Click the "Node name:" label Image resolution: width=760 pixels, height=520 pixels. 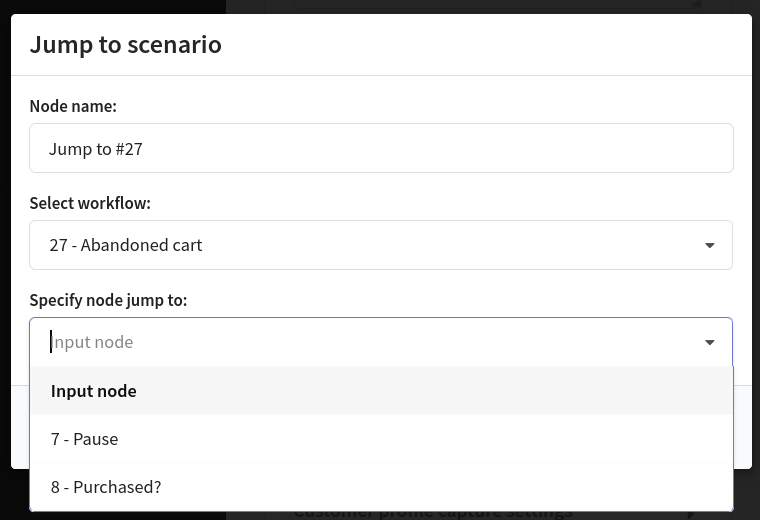tap(73, 106)
